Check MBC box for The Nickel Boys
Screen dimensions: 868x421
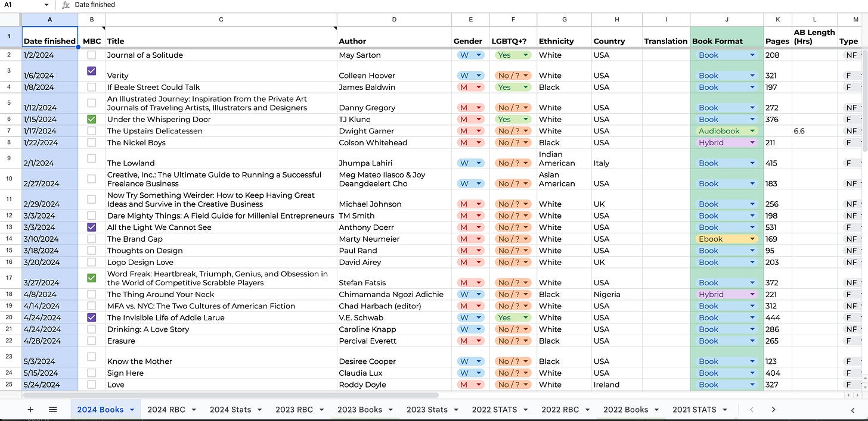(91, 142)
